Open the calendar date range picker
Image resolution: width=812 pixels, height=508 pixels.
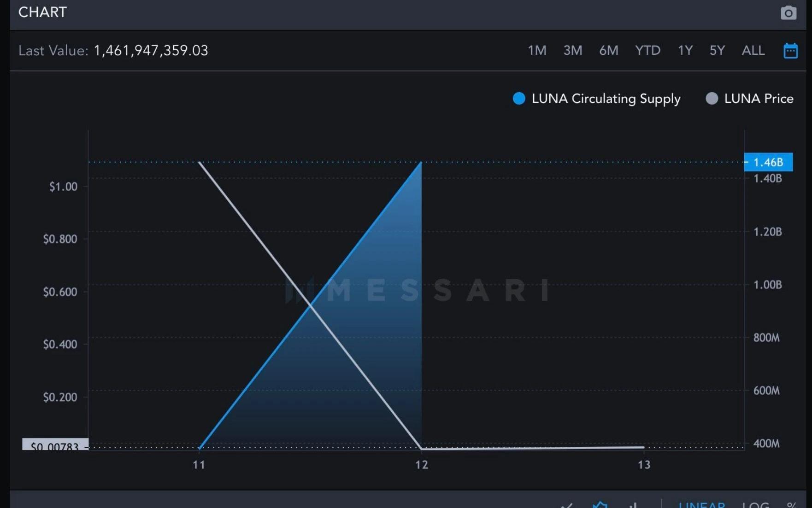tap(790, 50)
